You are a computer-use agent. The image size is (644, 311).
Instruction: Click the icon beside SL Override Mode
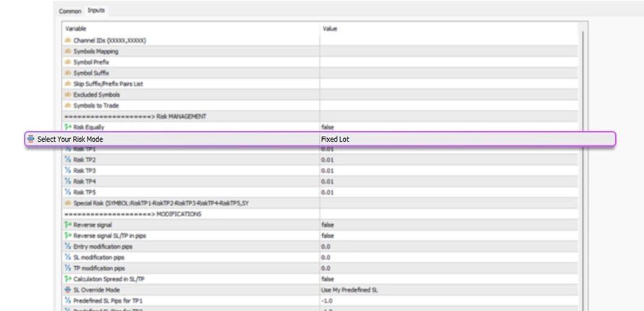coord(68,290)
